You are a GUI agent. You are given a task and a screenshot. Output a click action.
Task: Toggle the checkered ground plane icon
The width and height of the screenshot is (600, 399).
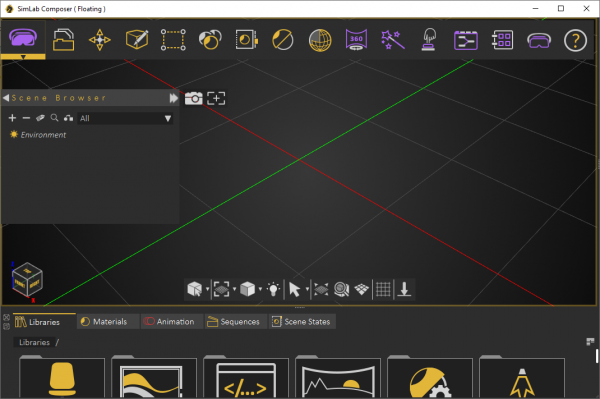(x=362, y=289)
